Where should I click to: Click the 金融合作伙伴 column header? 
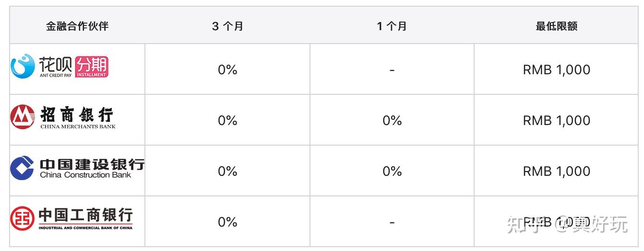[77, 26]
